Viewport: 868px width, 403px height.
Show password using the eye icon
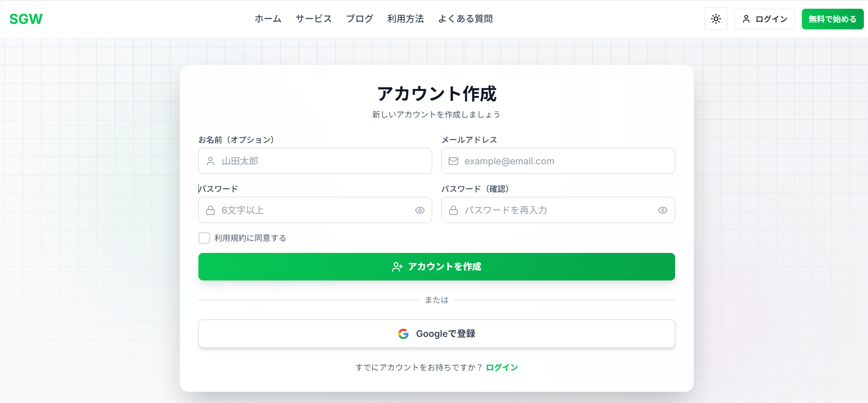pyautogui.click(x=419, y=210)
